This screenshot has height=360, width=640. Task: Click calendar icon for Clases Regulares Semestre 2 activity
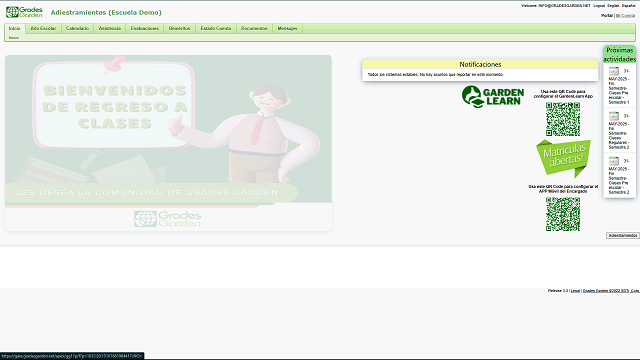point(614,116)
